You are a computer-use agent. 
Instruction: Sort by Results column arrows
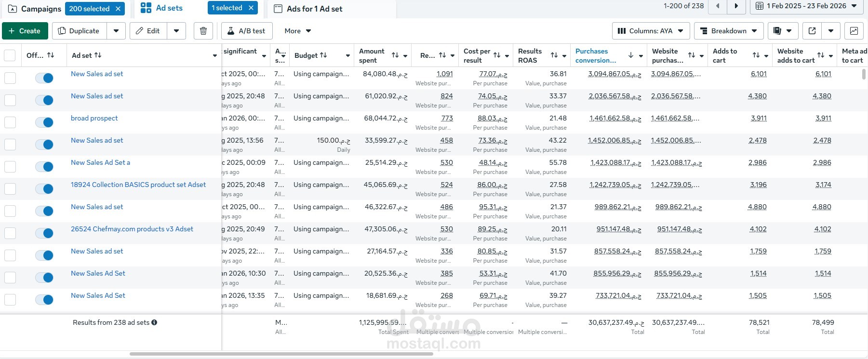(x=442, y=55)
